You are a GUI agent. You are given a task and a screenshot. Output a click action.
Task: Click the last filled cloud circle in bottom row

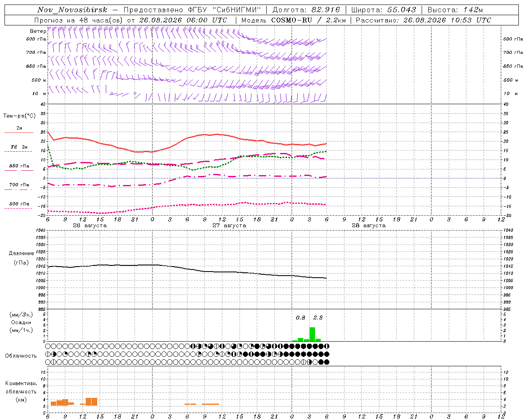(326, 362)
